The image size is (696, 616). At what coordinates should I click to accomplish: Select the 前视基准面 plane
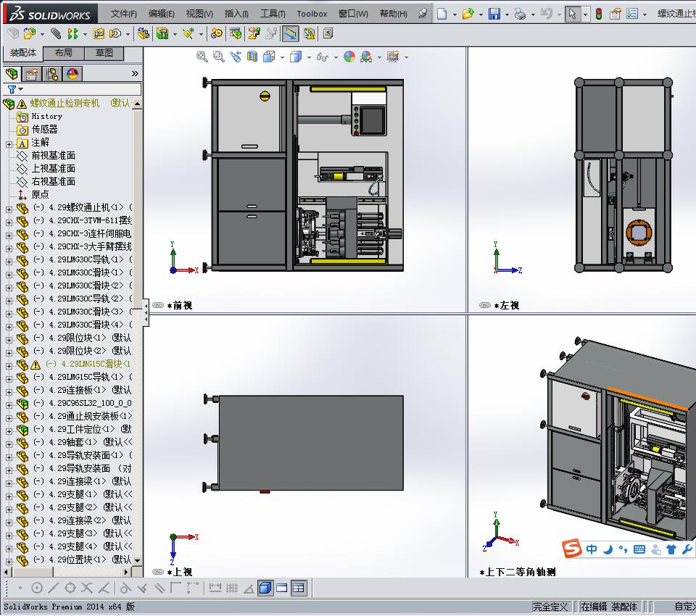[x=53, y=156]
